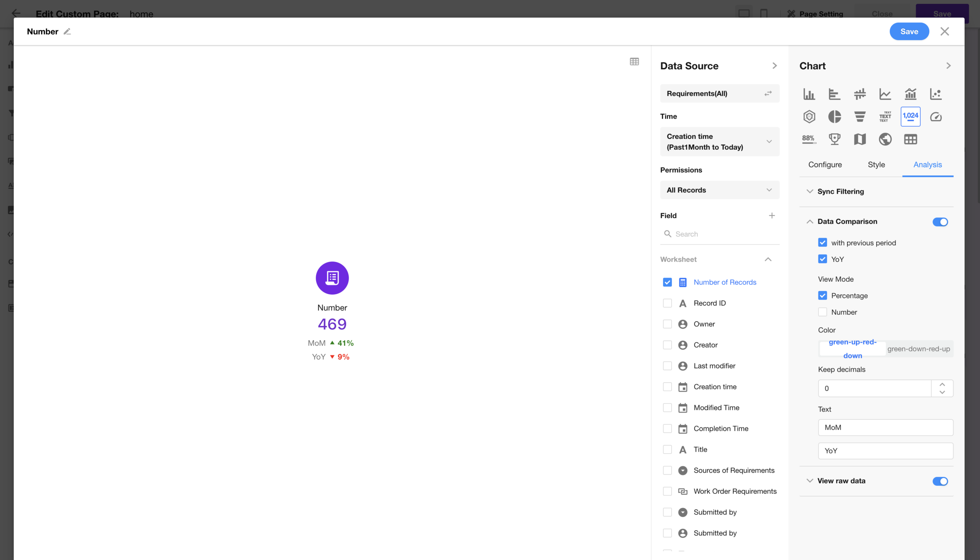980x560 pixels.
Task: Open the All Records permissions dropdown
Action: (x=719, y=190)
